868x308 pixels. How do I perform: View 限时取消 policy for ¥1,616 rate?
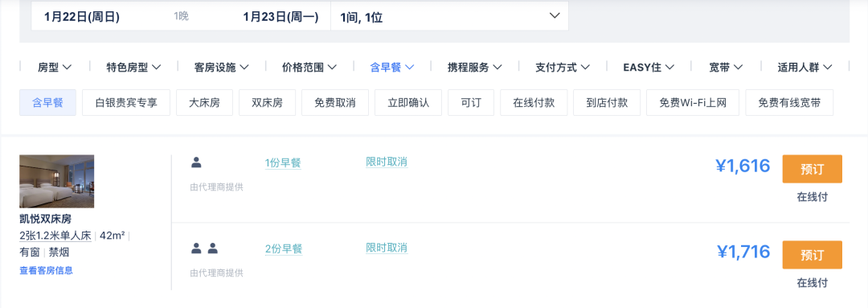click(x=387, y=162)
